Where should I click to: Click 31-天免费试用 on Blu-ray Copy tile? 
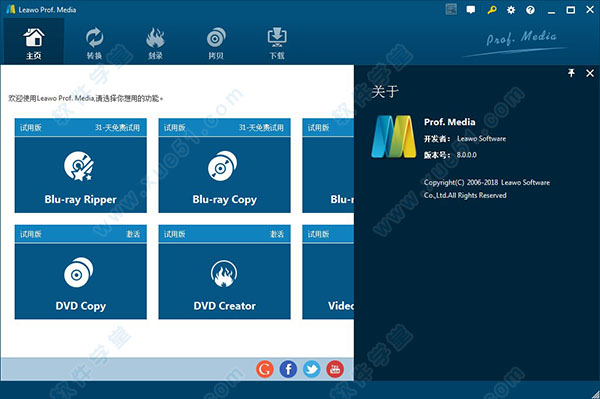pyautogui.click(x=261, y=127)
